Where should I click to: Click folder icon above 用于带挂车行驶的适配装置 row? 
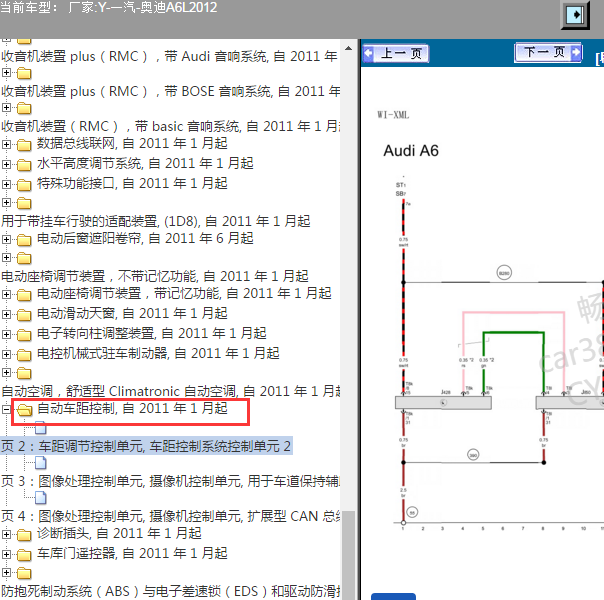pos(24,203)
